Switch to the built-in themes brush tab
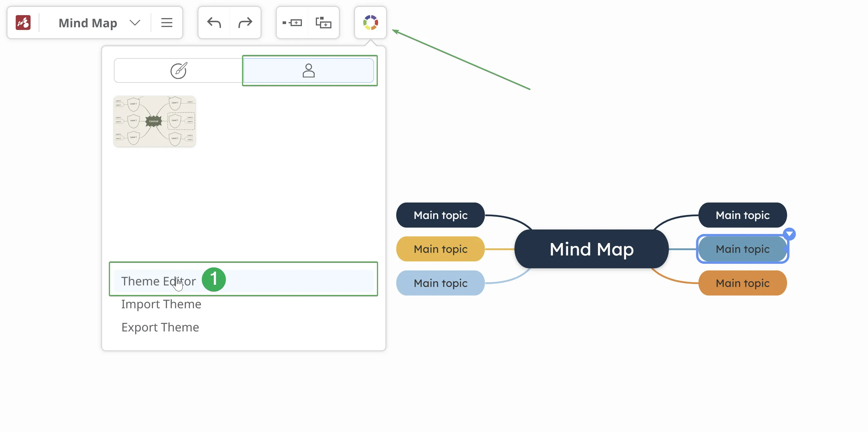This screenshot has width=868, height=432. coord(178,71)
